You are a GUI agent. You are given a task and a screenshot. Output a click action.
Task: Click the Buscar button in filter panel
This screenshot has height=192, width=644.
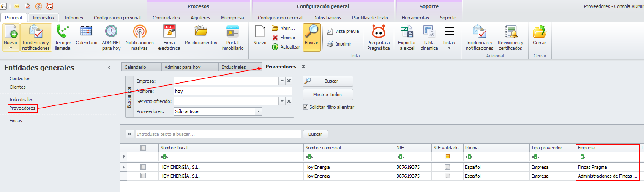(x=328, y=81)
